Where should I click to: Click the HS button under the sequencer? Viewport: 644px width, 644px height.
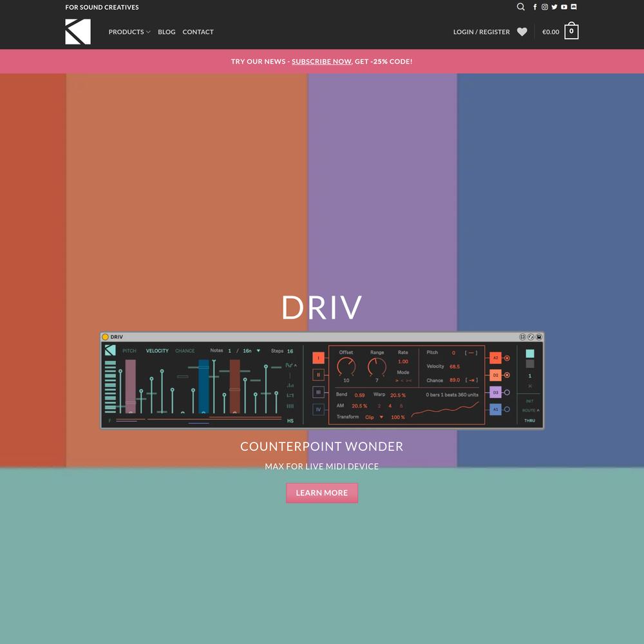(290, 421)
